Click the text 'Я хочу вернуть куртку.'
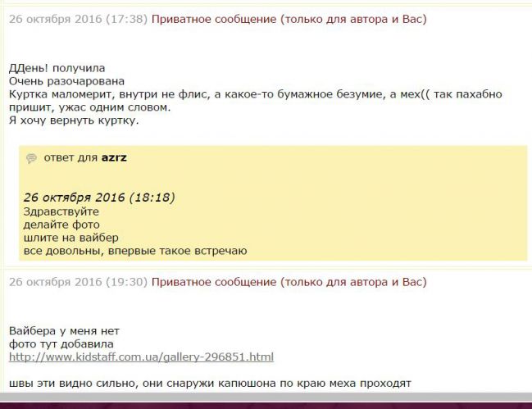 74,121
